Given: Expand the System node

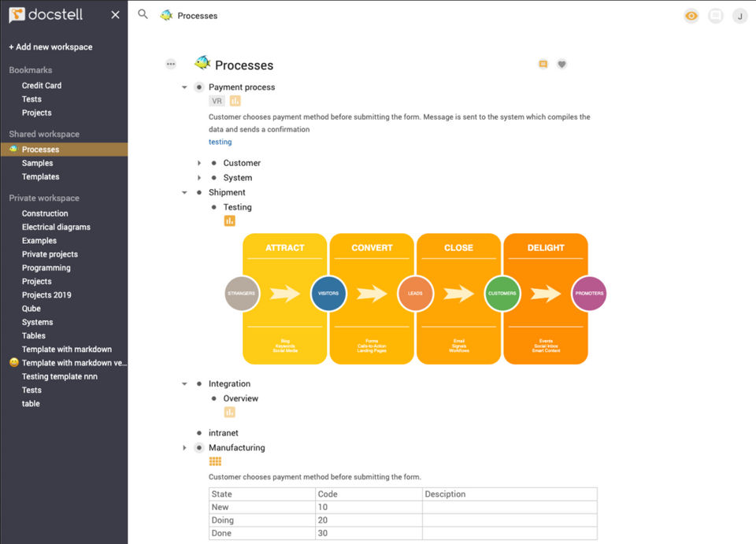Looking at the screenshot, I should (199, 178).
